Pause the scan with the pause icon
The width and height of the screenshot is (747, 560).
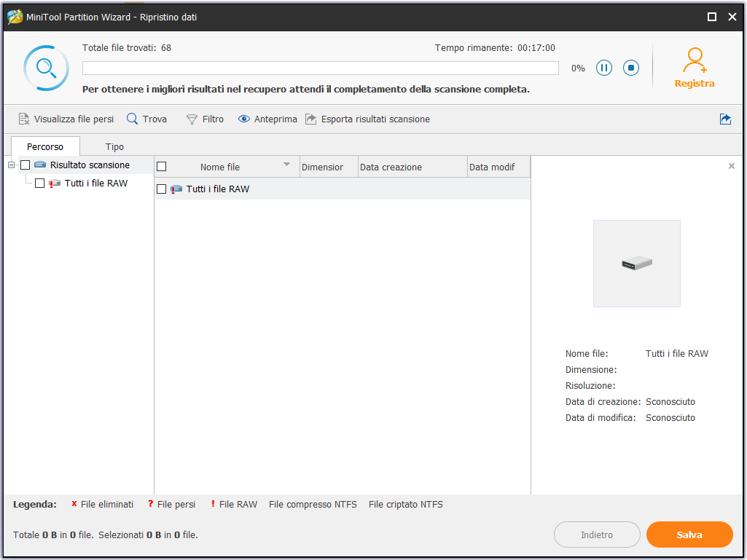coord(603,68)
